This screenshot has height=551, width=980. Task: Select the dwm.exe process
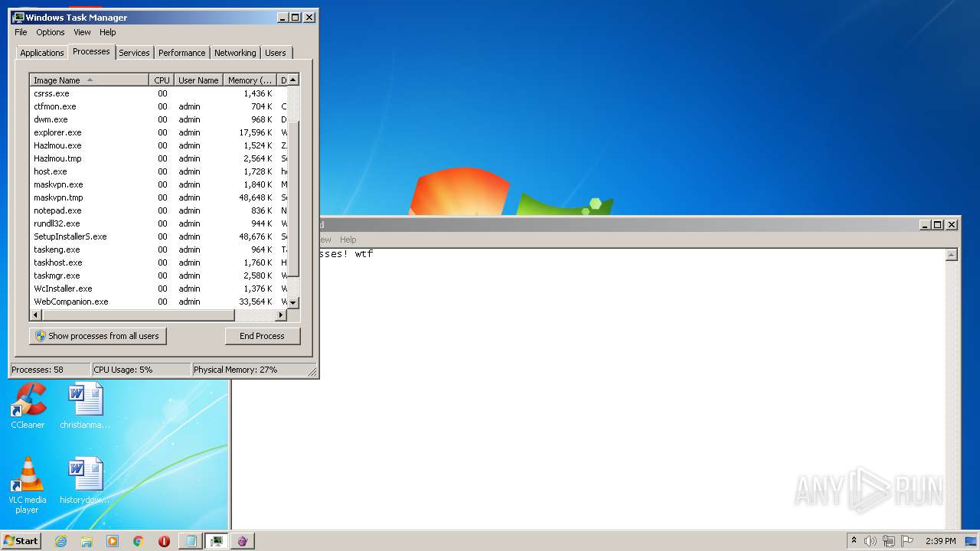click(158, 119)
